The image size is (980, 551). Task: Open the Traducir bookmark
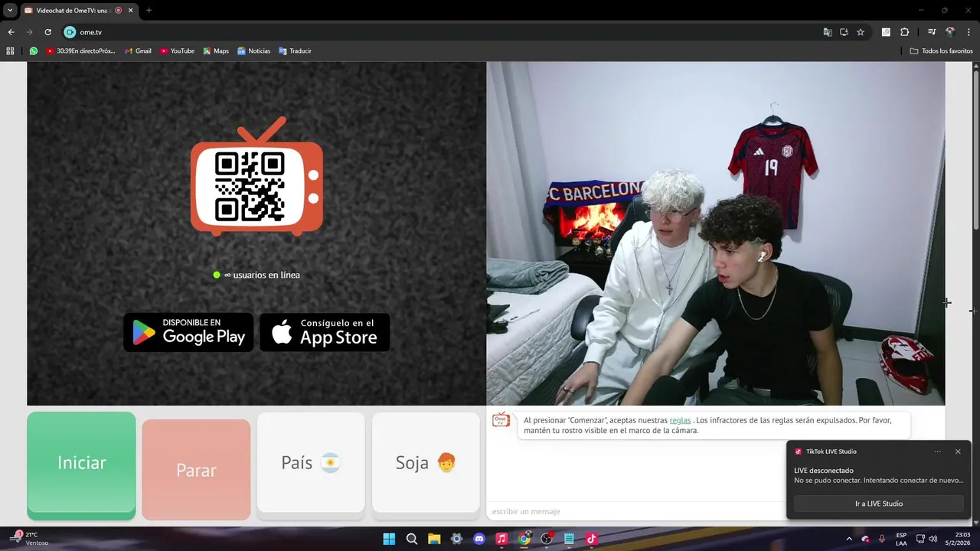click(x=295, y=51)
